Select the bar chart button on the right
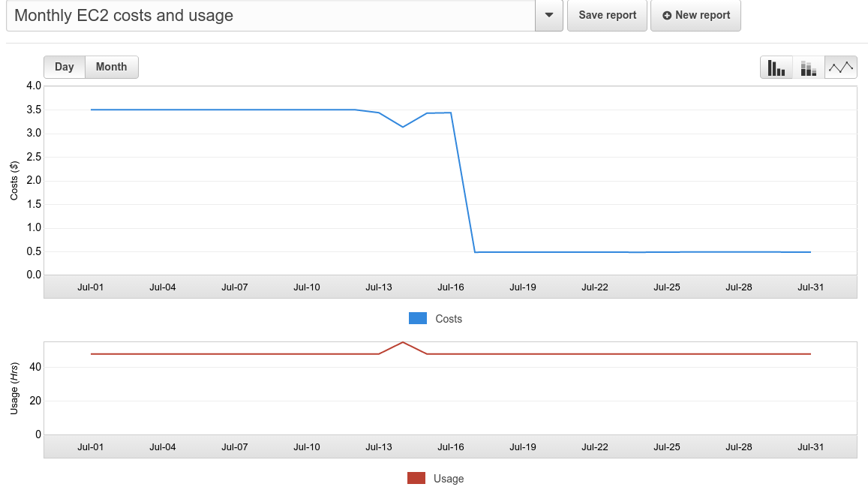This screenshot has width=868, height=496. (776, 67)
